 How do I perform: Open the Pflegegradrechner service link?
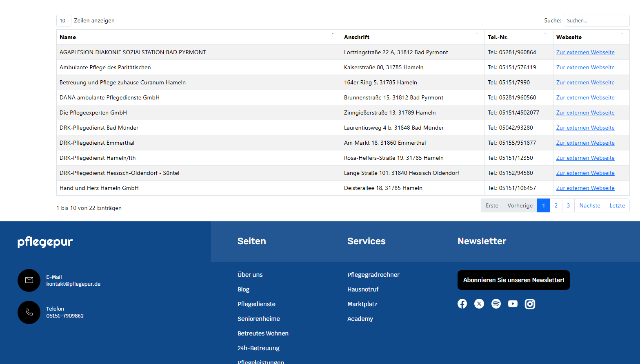373,275
